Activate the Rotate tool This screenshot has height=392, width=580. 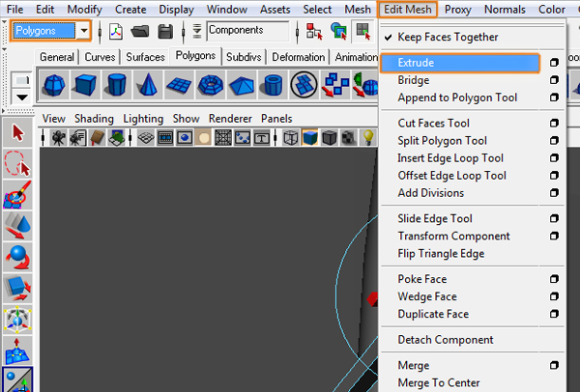tap(17, 257)
